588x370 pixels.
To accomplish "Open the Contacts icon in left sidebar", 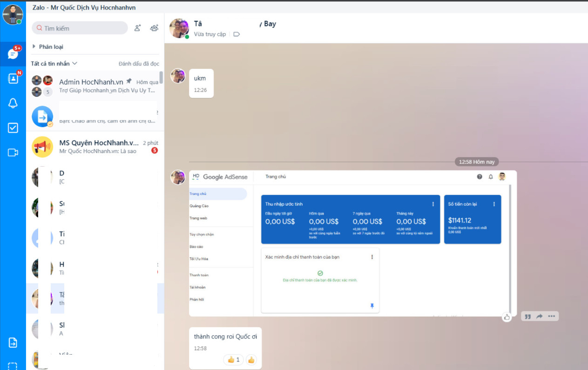I will point(13,78).
